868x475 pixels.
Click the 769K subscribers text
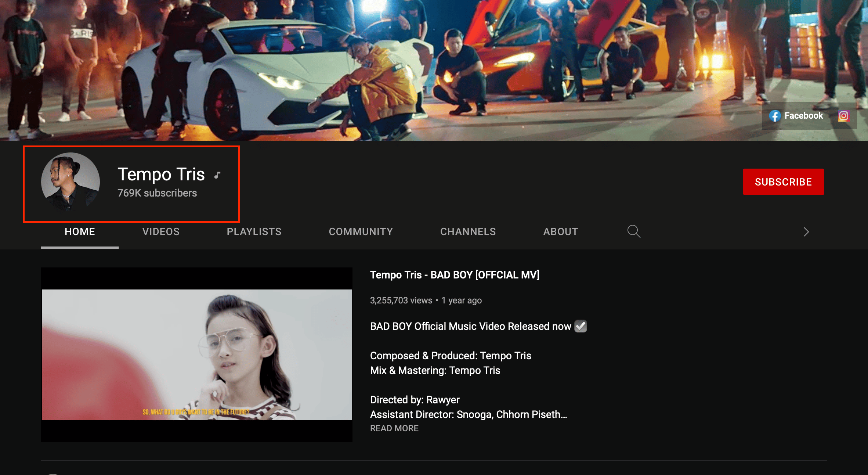[157, 193]
